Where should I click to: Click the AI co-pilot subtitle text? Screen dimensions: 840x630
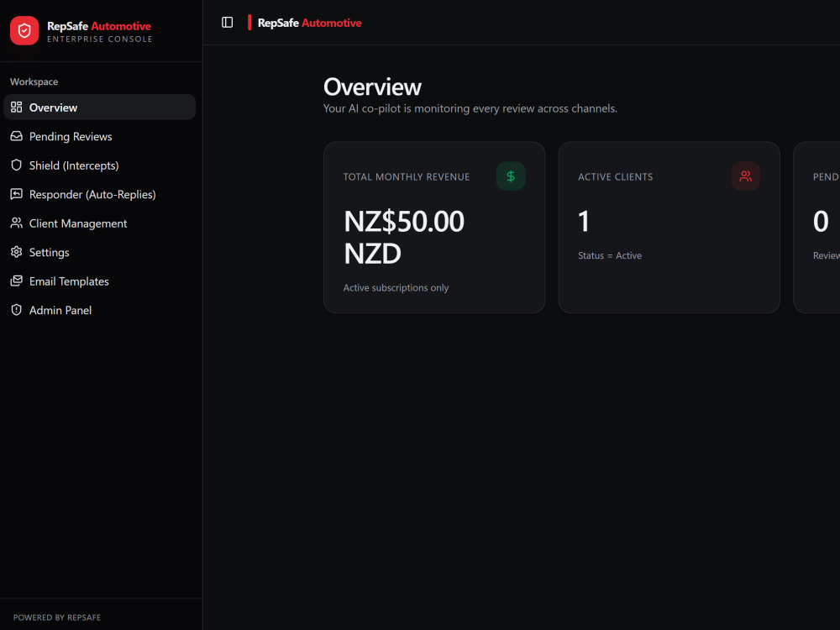pyautogui.click(x=470, y=108)
